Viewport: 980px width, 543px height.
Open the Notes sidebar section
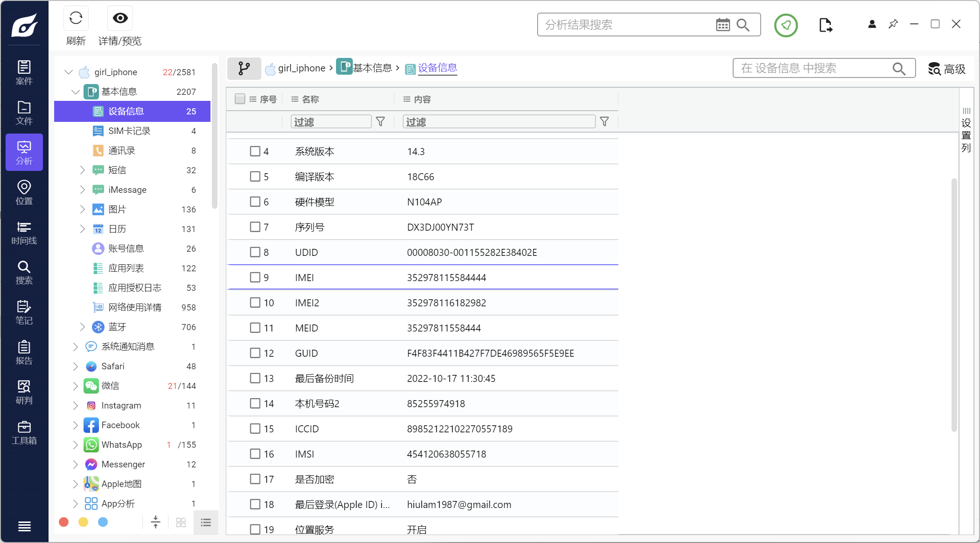pos(24,312)
